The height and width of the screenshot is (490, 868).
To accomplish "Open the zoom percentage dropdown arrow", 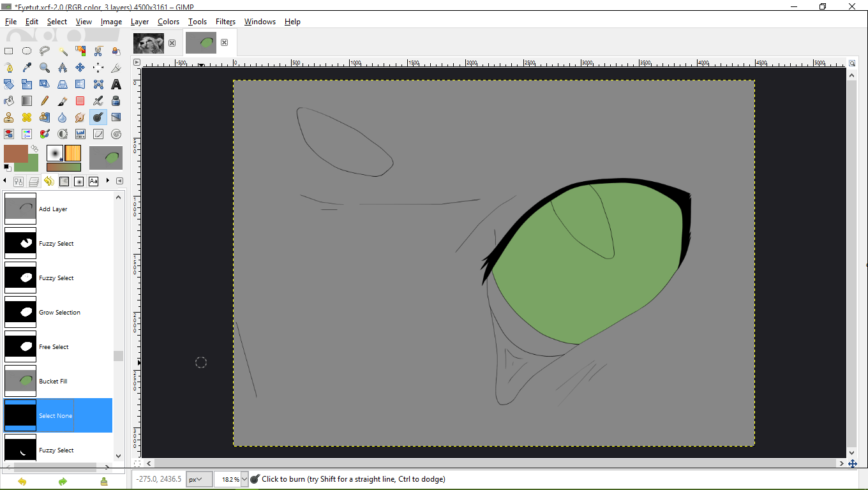I will 244,479.
